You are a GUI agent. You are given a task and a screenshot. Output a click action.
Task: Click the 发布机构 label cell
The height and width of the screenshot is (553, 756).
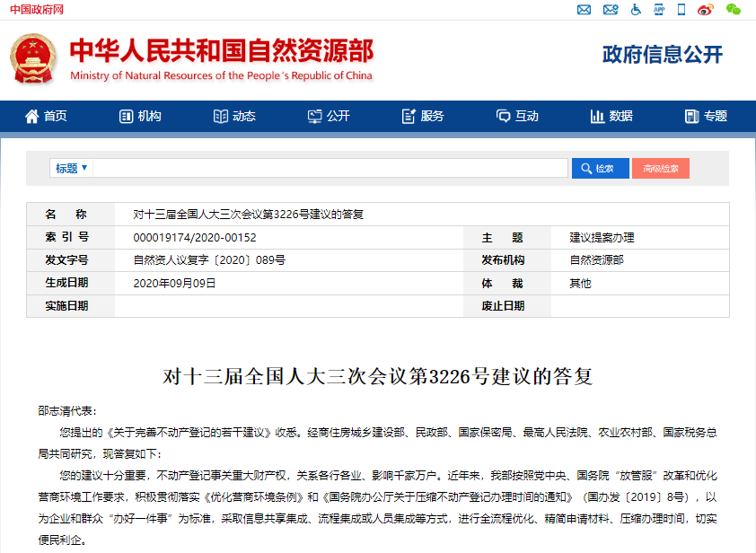[x=507, y=260]
